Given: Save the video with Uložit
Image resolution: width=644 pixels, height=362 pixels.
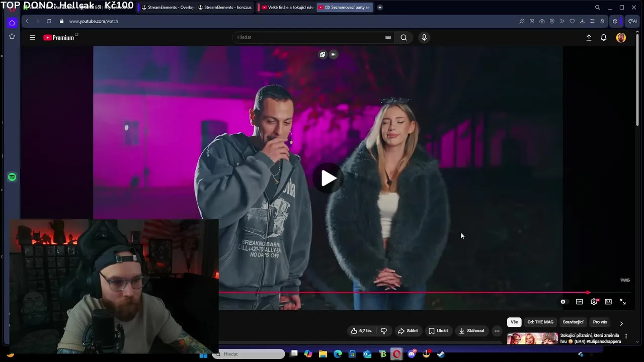Looking at the screenshot, I should 438,331.
